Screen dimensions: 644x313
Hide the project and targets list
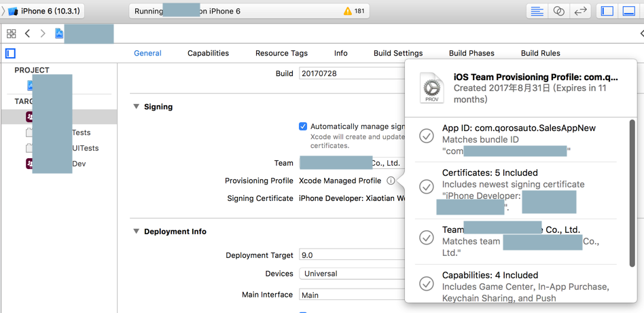point(10,53)
